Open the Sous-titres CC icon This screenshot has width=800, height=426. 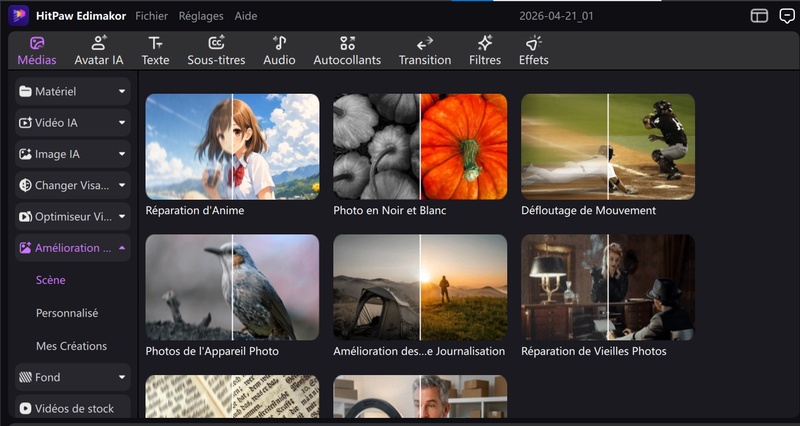point(216,43)
